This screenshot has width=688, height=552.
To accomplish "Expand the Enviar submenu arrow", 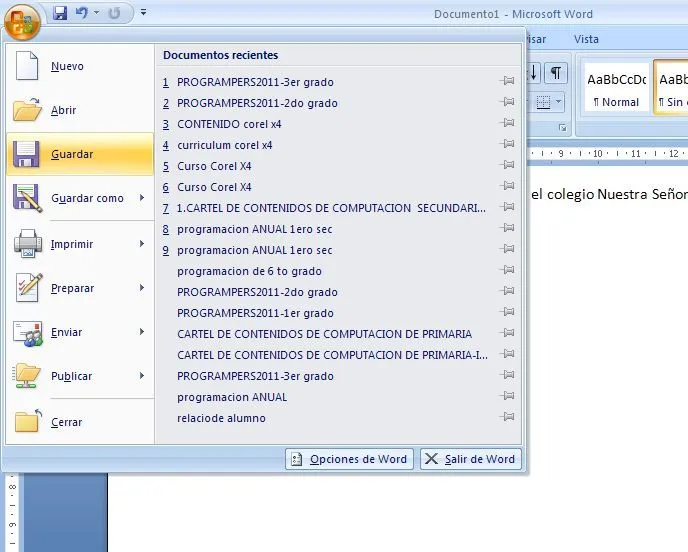I will click(x=142, y=332).
